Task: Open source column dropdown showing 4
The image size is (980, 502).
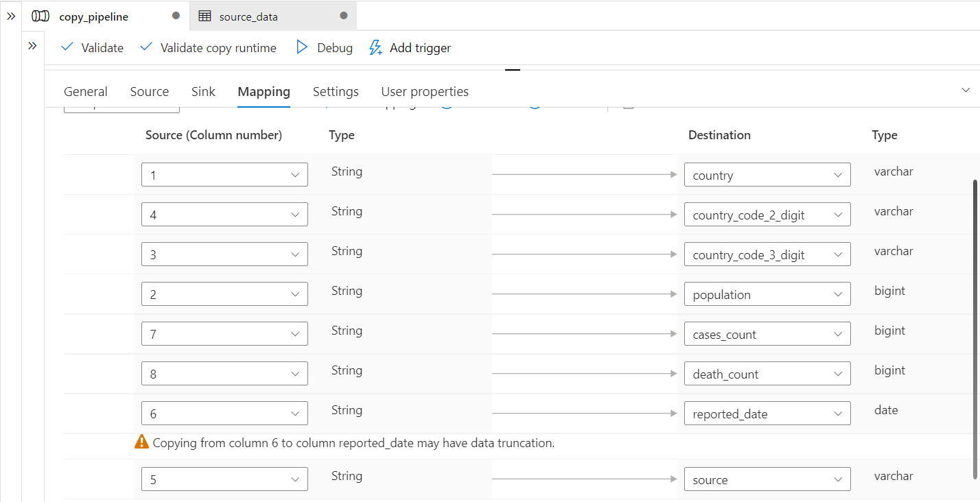Action: pyautogui.click(x=224, y=215)
